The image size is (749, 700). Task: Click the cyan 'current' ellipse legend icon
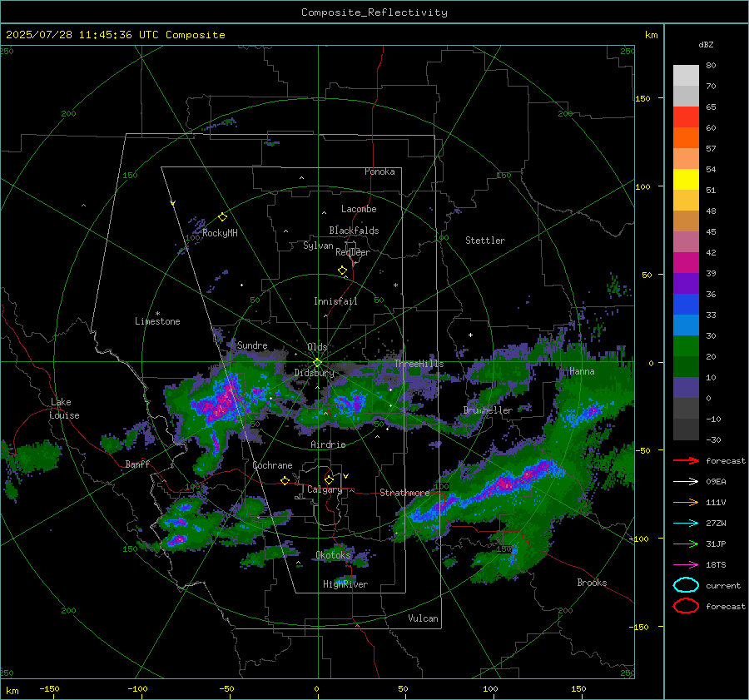(x=686, y=585)
